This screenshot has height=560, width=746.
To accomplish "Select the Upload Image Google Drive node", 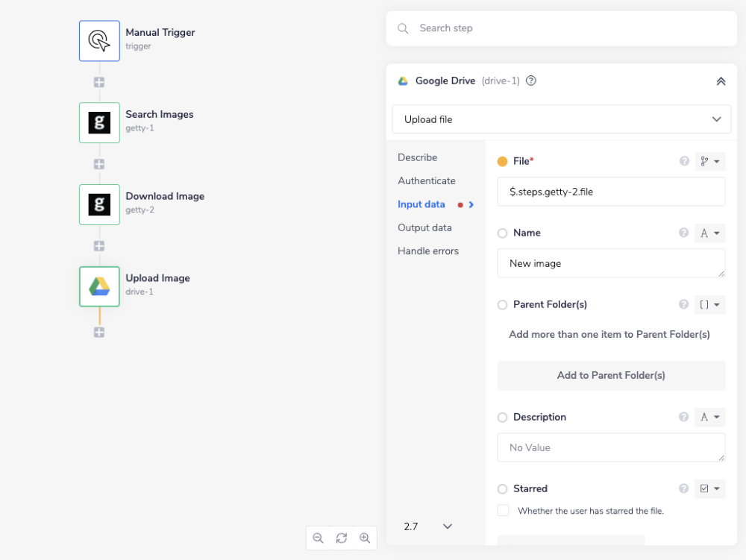I will coord(99,286).
